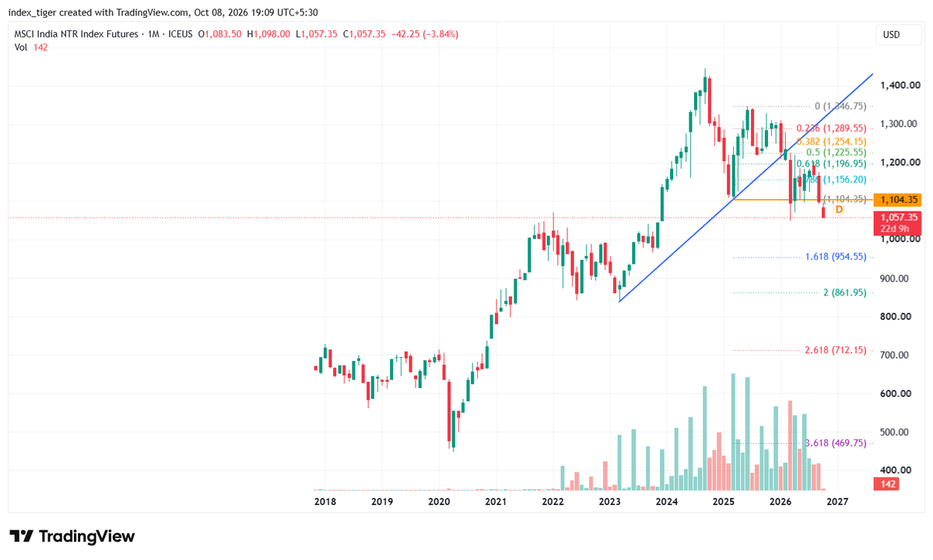The width and height of the screenshot is (933, 560).
Task: Click the 400.00 price scale label
Action: pyautogui.click(x=896, y=471)
